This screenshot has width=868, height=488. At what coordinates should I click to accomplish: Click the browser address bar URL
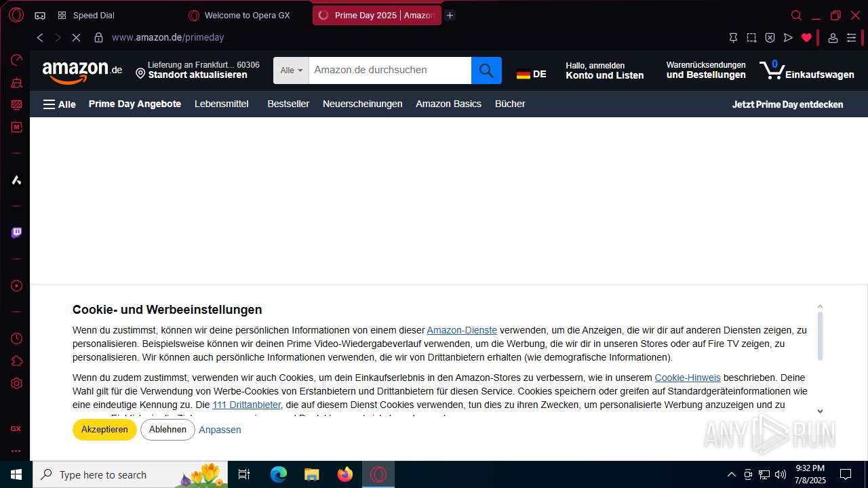point(167,38)
